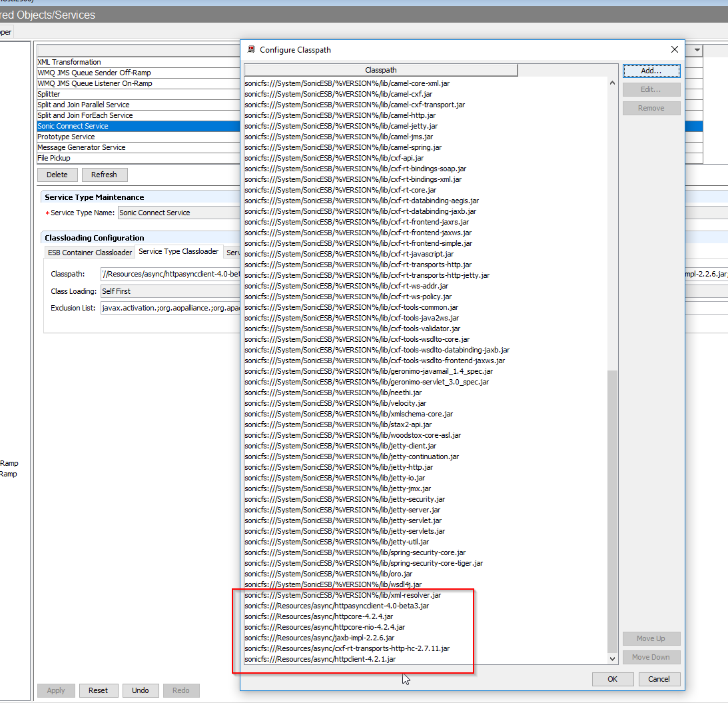Image resolution: width=728 pixels, height=703 pixels.
Task: Select the camel-http.jar classpath entry
Action: pos(340,115)
